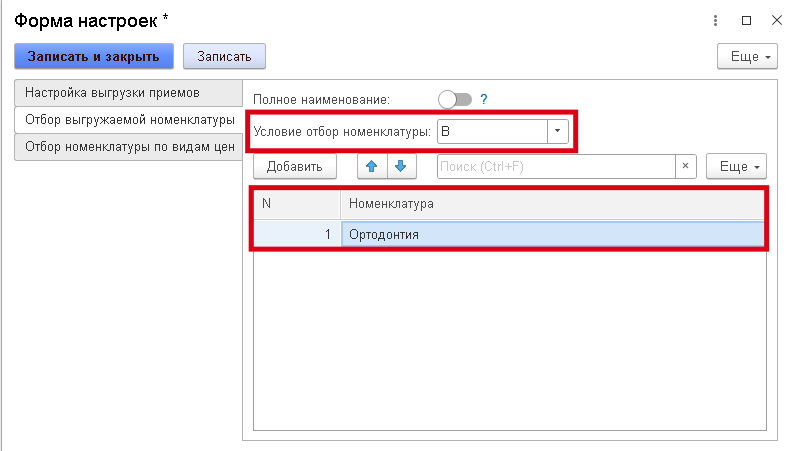Click the move row down arrow

click(400, 166)
